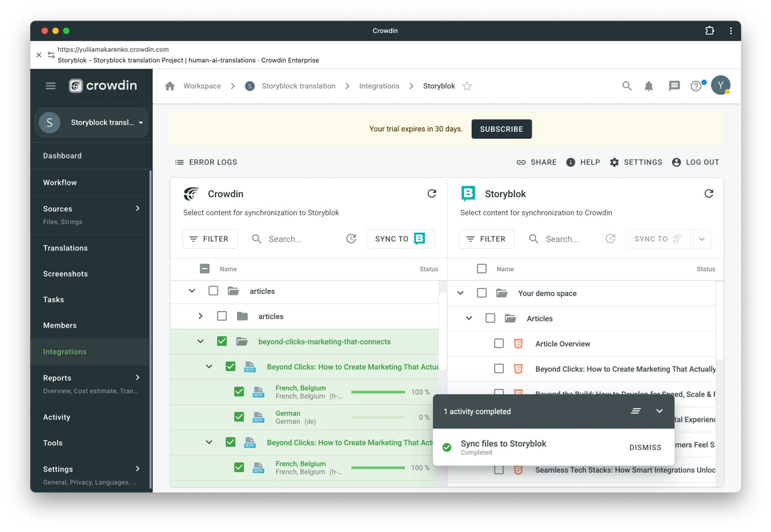Open Translations in the sidebar

[65, 248]
